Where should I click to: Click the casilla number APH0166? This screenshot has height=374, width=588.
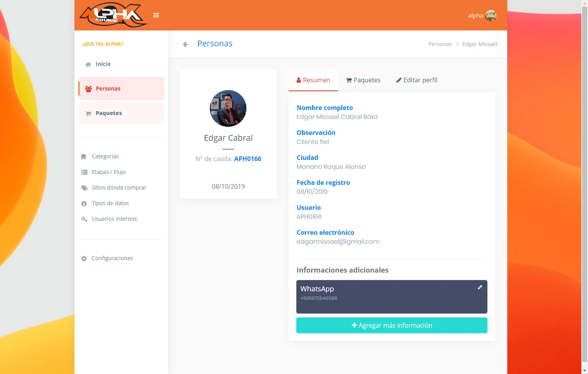(248, 159)
